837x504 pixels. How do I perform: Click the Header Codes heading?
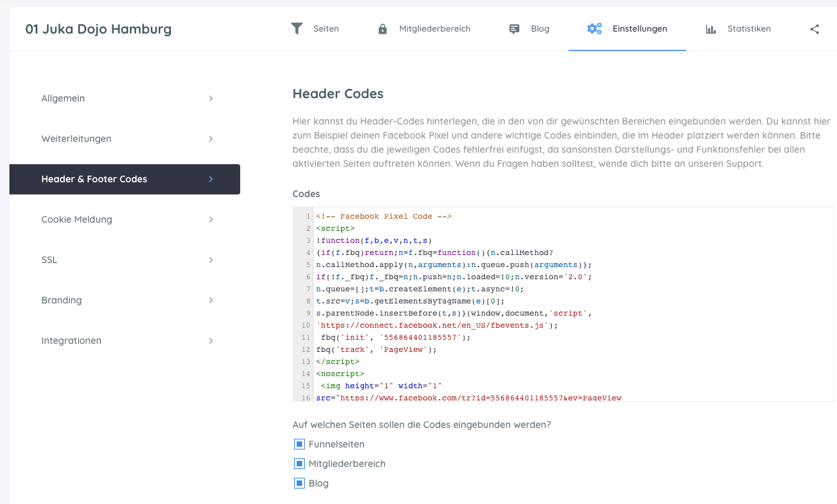338,94
